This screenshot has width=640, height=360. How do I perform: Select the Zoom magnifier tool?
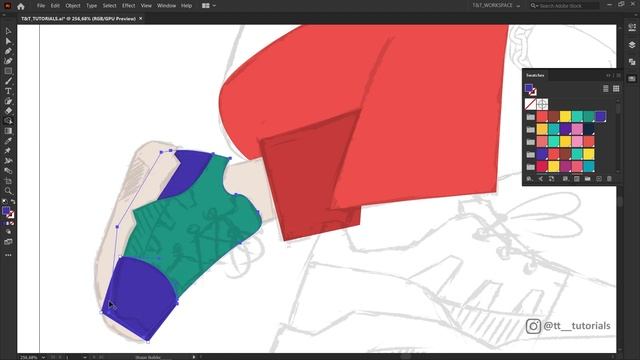coord(8,191)
